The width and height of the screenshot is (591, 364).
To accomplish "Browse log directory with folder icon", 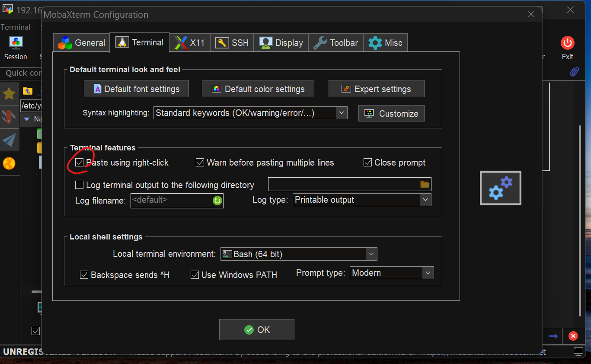I will [425, 184].
